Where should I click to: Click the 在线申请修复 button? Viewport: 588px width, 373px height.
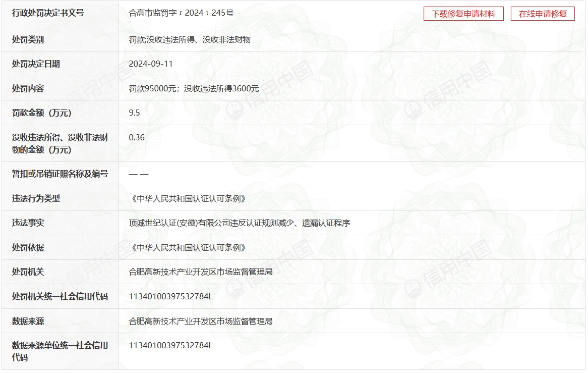543,14
